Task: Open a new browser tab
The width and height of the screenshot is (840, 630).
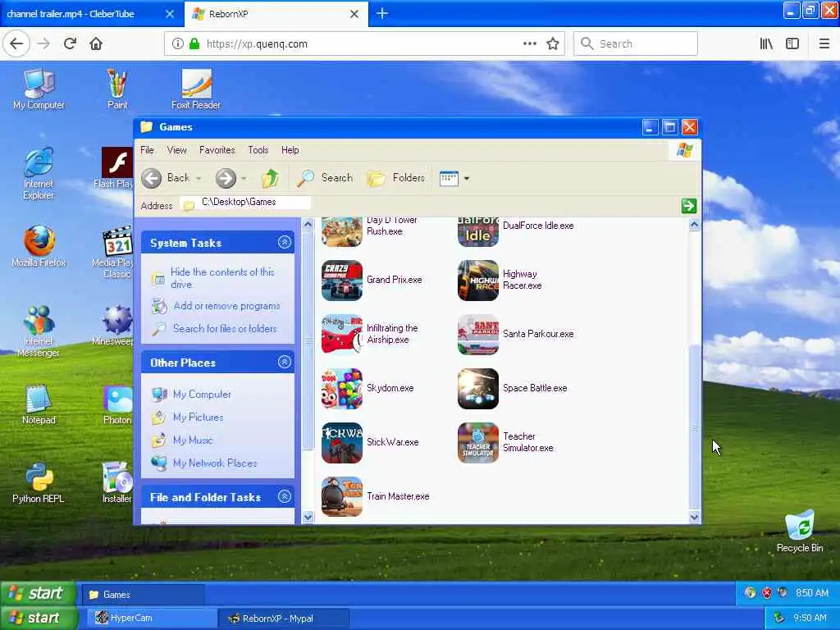Action: (x=382, y=14)
